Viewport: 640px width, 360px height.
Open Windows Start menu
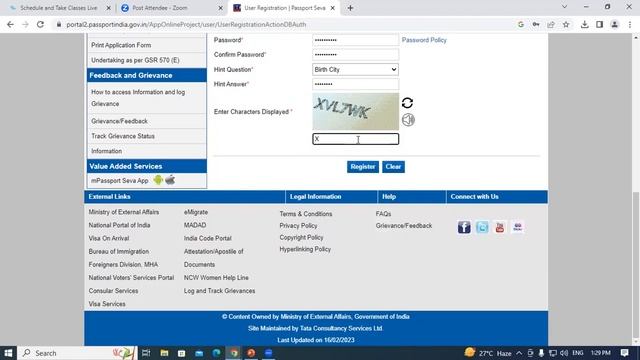point(8,353)
